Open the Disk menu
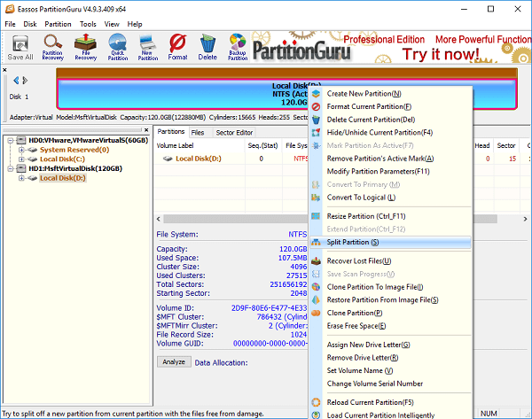Image resolution: width=532 pixels, height=419 pixels. [x=30, y=24]
